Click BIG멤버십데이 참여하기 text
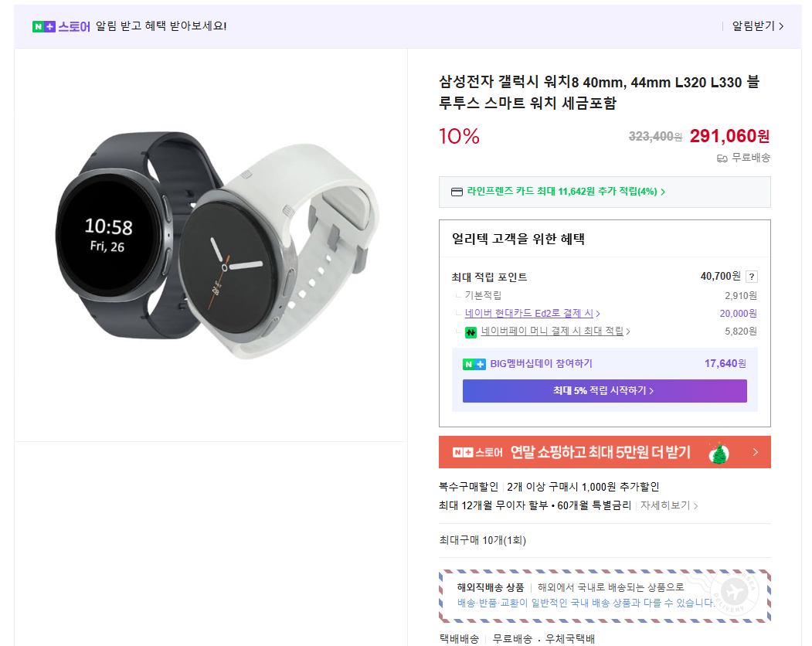The width and height of the screenshot is (812, 646). click(541, 364)
